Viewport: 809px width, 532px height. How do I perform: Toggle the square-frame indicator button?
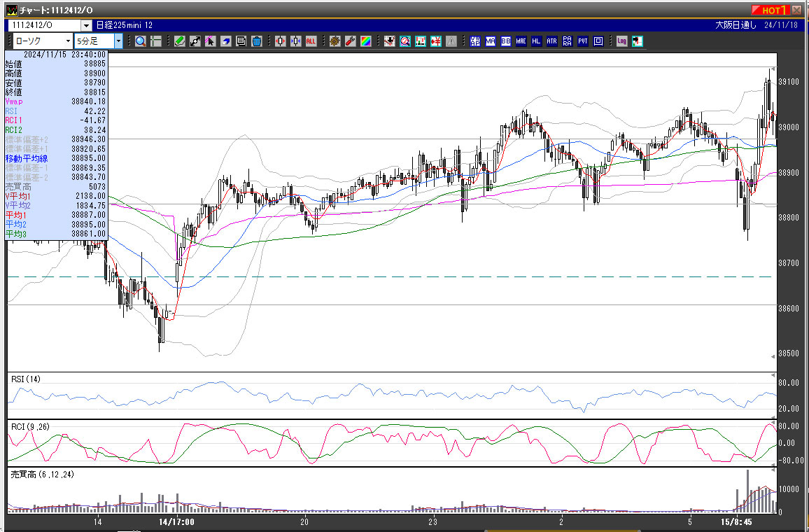[x=598, y=41]
